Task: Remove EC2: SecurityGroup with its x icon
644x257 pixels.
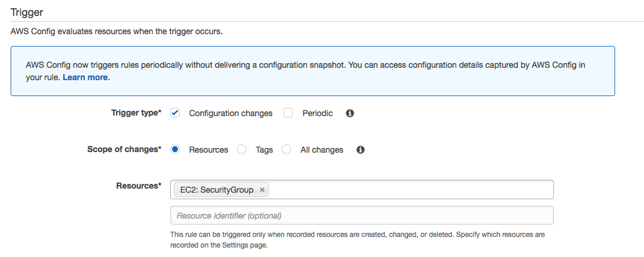Action: (262, 190)
